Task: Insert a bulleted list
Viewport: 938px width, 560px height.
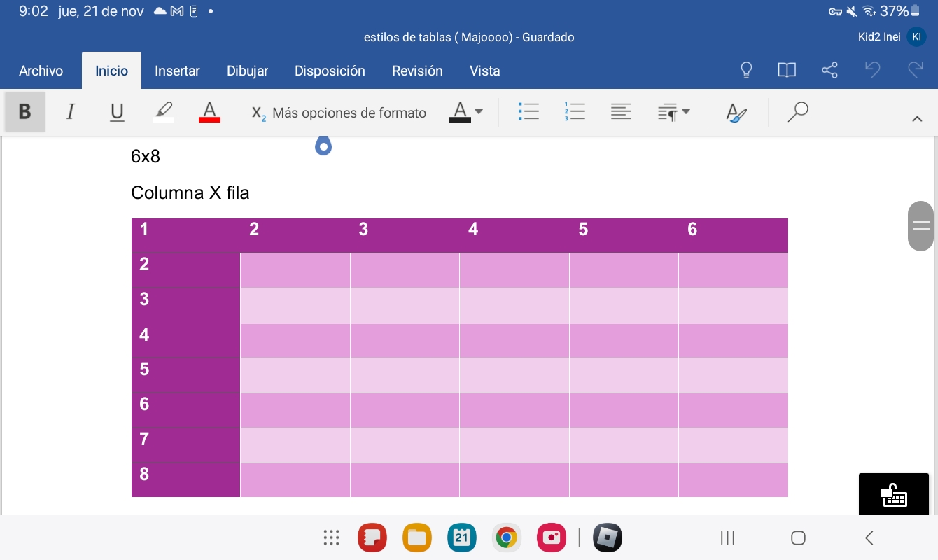Action: coord(528,112)
